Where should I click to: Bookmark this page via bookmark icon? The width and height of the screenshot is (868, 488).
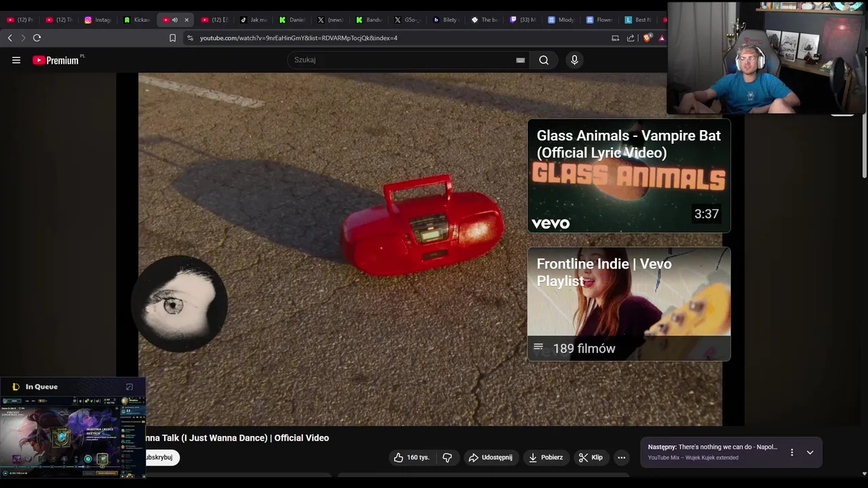(x=172, y=38)
